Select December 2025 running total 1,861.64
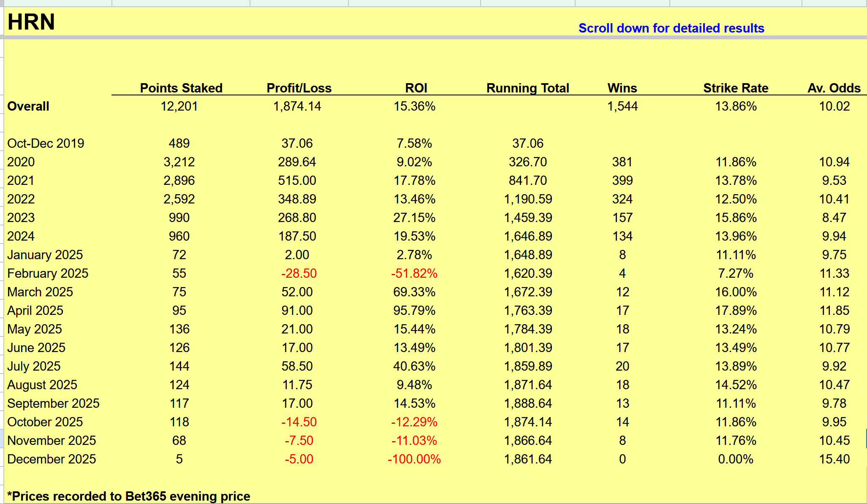Screen dimensions: 867x504 (x=527, y=459)
